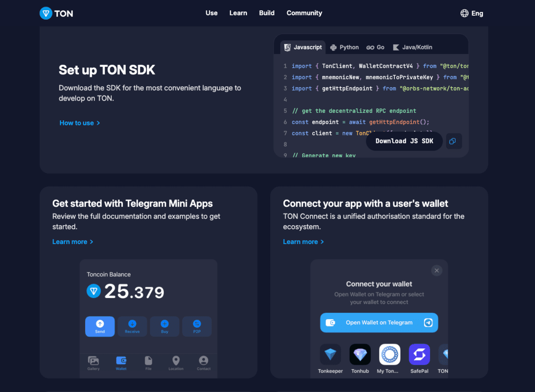Pick the SafePal wallet icon

[x=419, y=354]
